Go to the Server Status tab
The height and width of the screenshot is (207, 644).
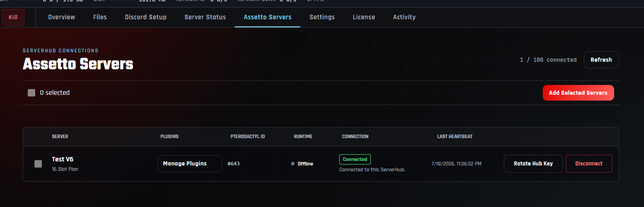tap(205, 17)
